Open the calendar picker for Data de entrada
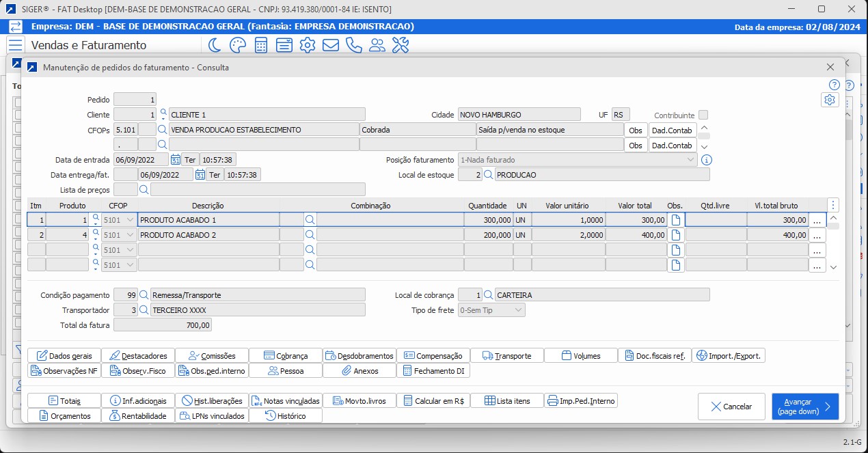868x453 pixels. point(175,159)
